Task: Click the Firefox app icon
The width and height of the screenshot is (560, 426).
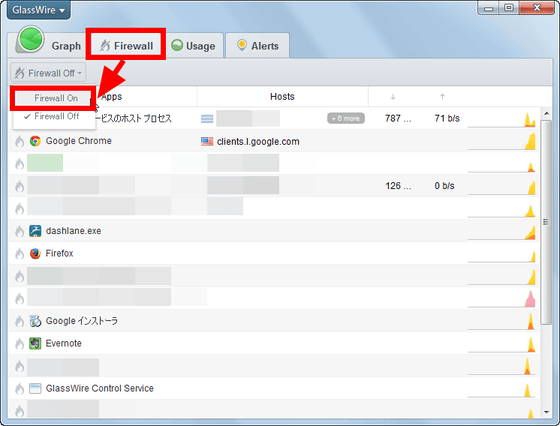Action: tap(35, 254)
